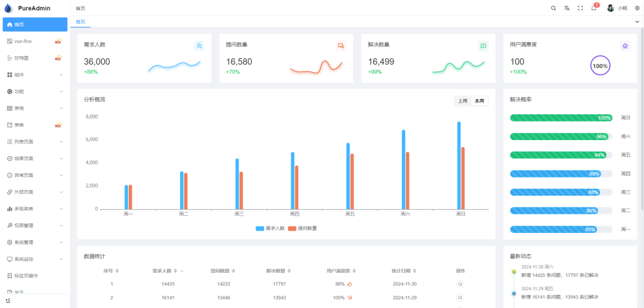Open the language translation switcher

[567, 8]
